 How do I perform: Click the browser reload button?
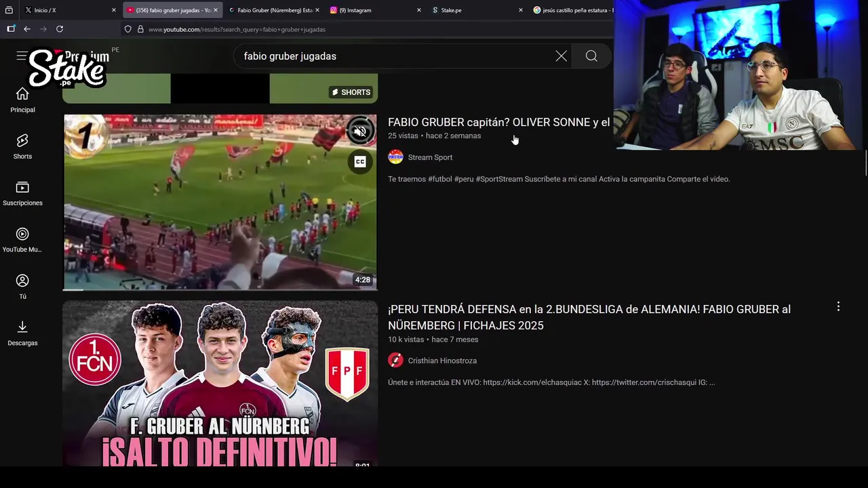point(60,29)
